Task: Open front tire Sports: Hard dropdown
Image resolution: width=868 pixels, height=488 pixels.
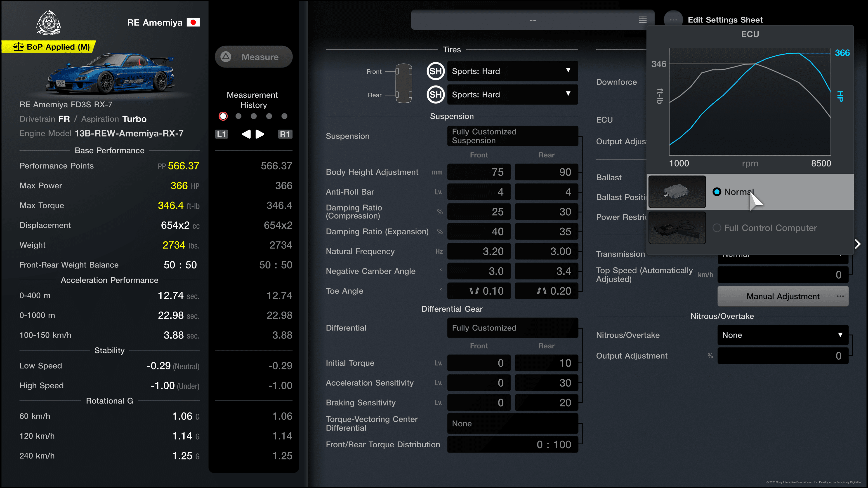Action: pyautogui.click(x=512, y=71)
